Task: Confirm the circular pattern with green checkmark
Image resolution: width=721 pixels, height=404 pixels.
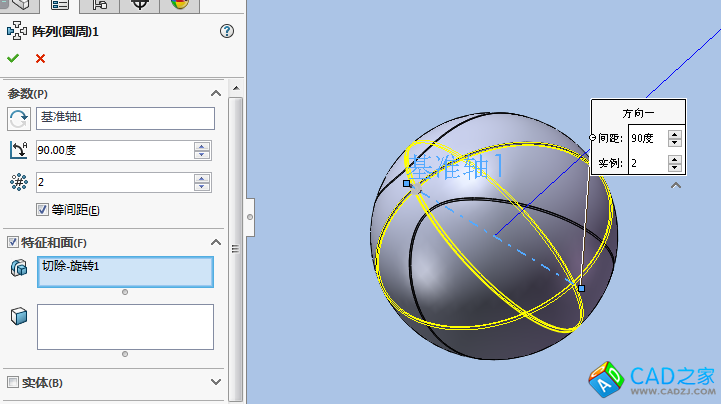Action: [x=13, y=59]
